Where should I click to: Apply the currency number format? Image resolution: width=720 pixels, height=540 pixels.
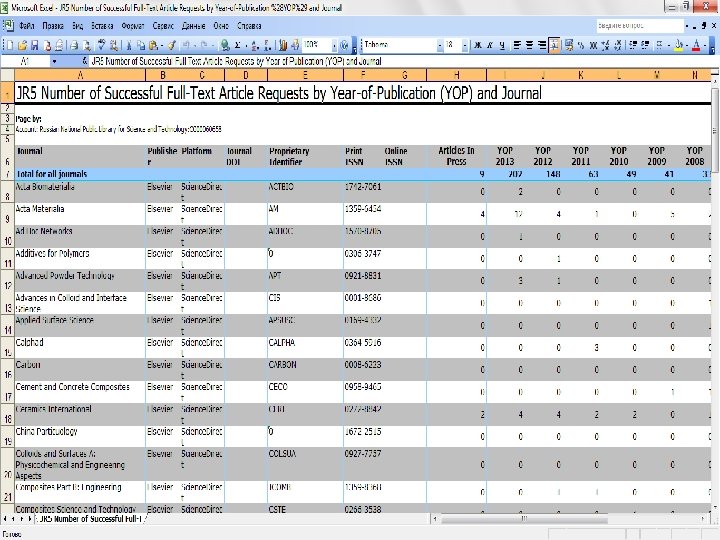569,45
